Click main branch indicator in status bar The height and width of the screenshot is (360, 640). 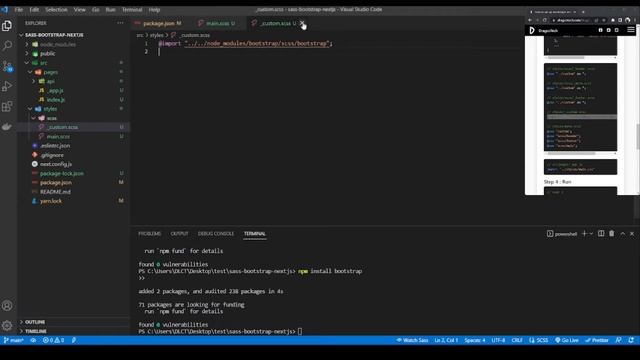pyautogui.click(x=13, y=340)
